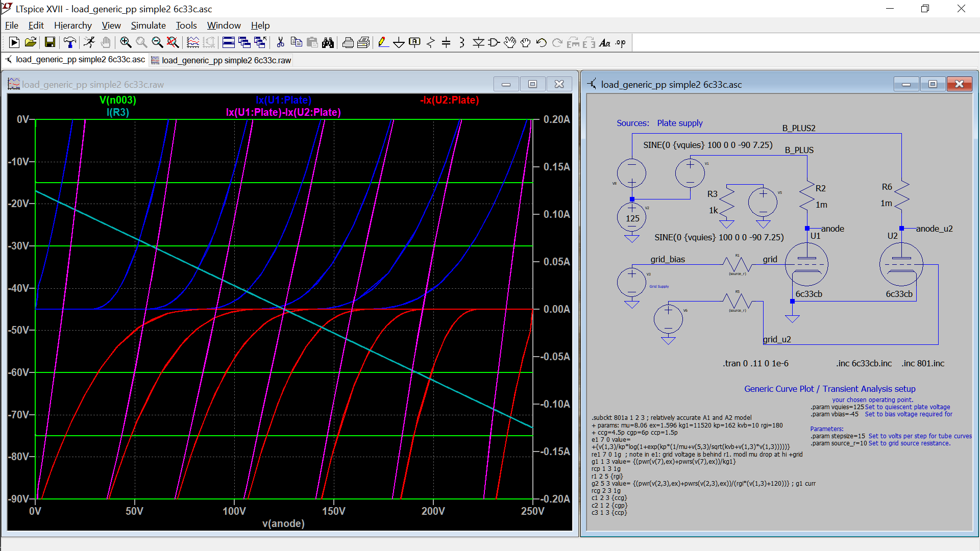
Task: Select the Drag hand tool
Action: [x=526, y=43]
